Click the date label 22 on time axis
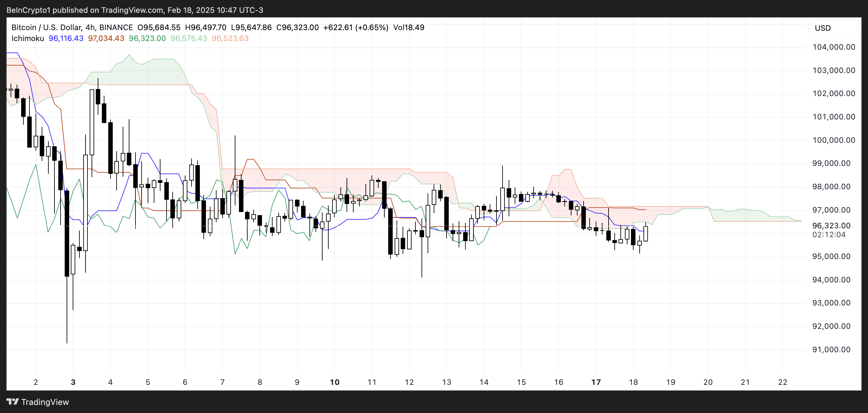 click(x=782, y=382)
